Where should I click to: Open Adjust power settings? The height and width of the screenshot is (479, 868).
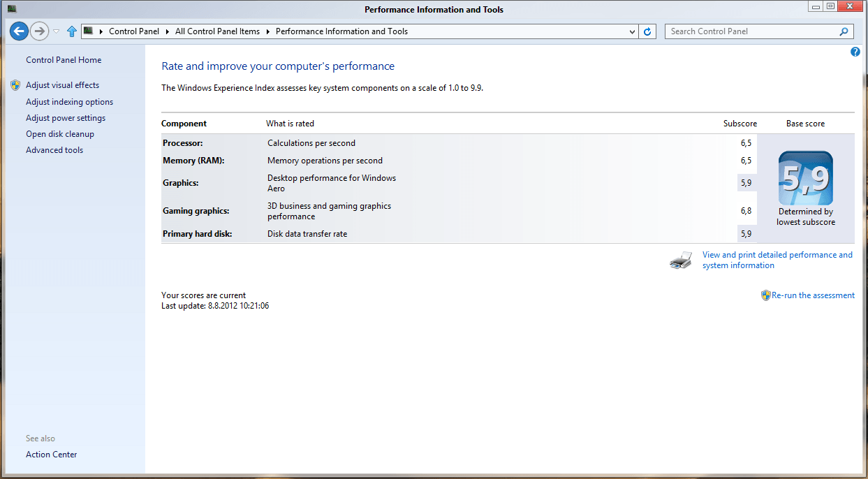[x=66, y=118]
